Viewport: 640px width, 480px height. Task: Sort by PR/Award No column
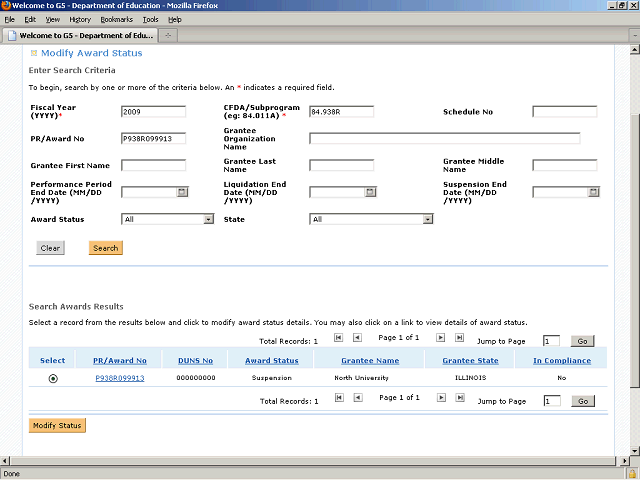(x=120, y=361)
